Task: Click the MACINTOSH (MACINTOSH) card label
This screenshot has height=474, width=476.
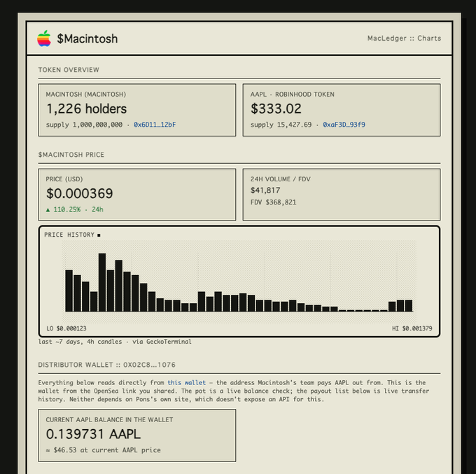Action: pos(86,95)
